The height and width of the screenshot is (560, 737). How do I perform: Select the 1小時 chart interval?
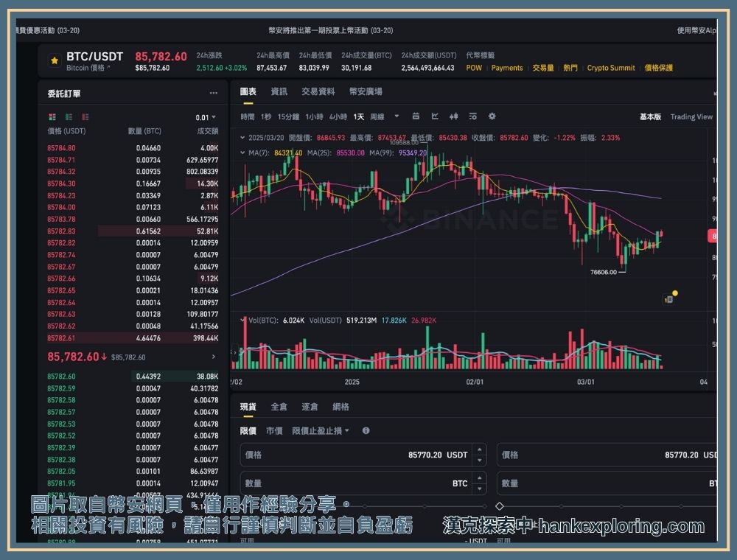pyautogui.click(x=314, y=116)
